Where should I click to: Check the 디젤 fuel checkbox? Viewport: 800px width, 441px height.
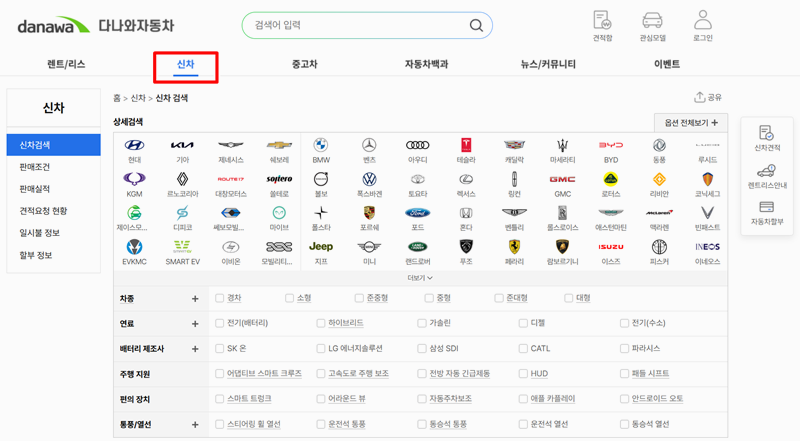click(x=523, y=323)
